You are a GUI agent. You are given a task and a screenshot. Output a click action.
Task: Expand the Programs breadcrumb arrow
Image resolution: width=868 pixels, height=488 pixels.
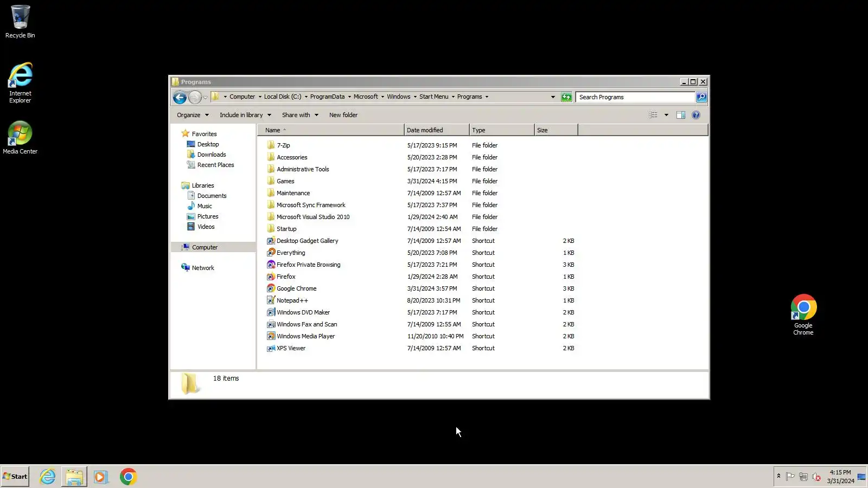click(487, 97)
